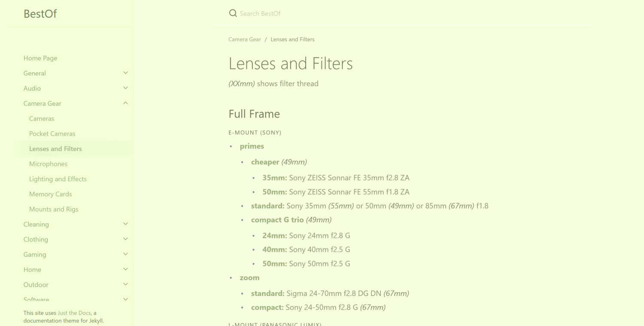The height and width of the screenshot is (326, 644).
Task: Expand the Home section chevron
Action: [125, 269]
